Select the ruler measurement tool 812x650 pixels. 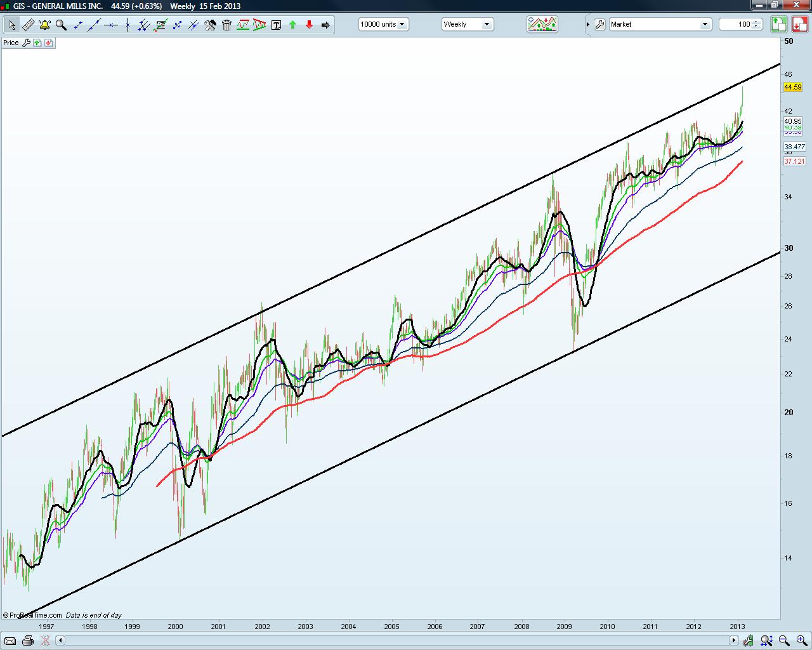coord(29,25)
